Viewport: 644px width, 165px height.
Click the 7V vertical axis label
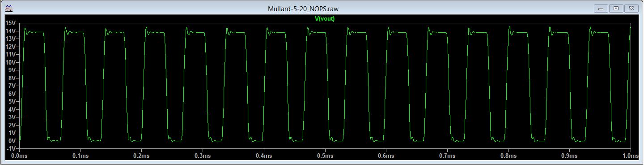(12, 86)
